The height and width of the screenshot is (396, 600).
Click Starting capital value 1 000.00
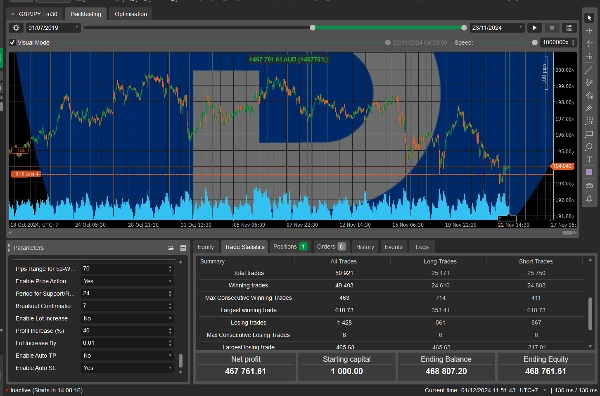(347, 372)
